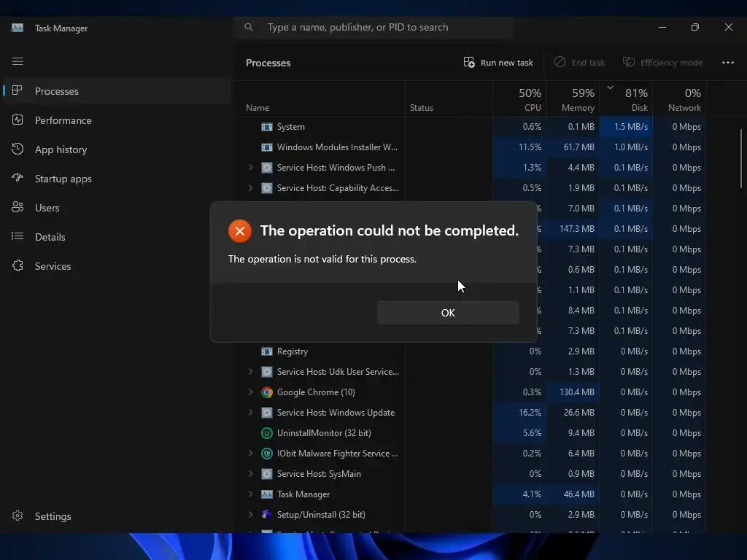Click the Users people icon
Image resolution: width=747 pixels, height=560 pixels.
pyautogui.click(x=18, y=207)
